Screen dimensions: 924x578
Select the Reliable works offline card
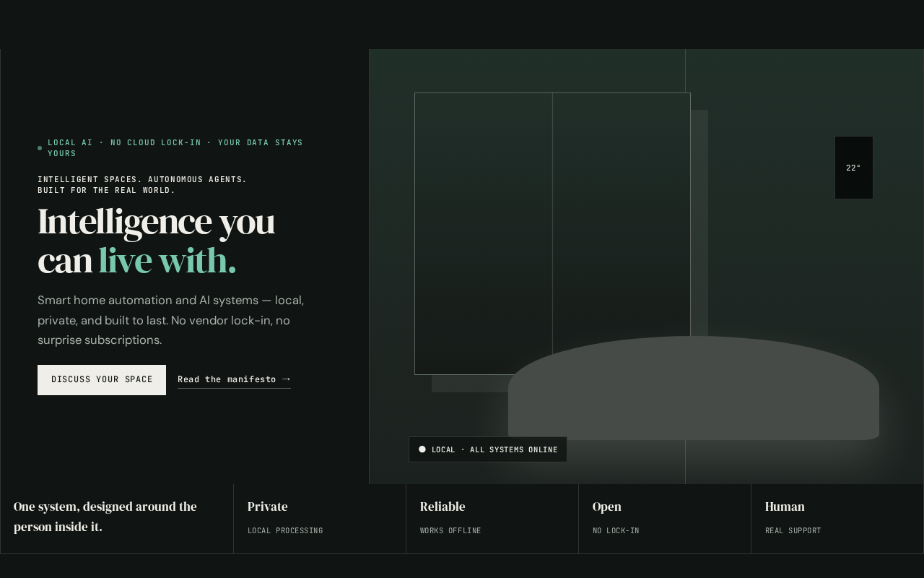(492, 519)
